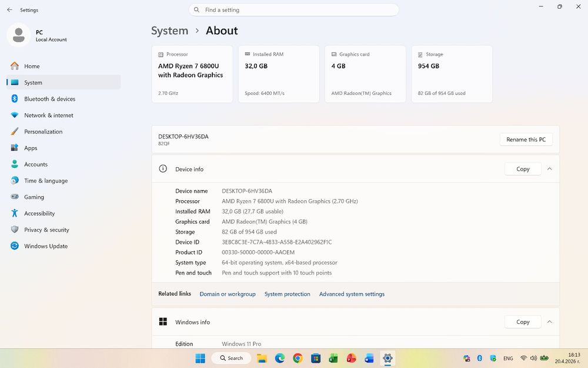This screenshot has width=588, height=368.
Task: Open Word from the taskbar
Action: click(x=369, y=358)
